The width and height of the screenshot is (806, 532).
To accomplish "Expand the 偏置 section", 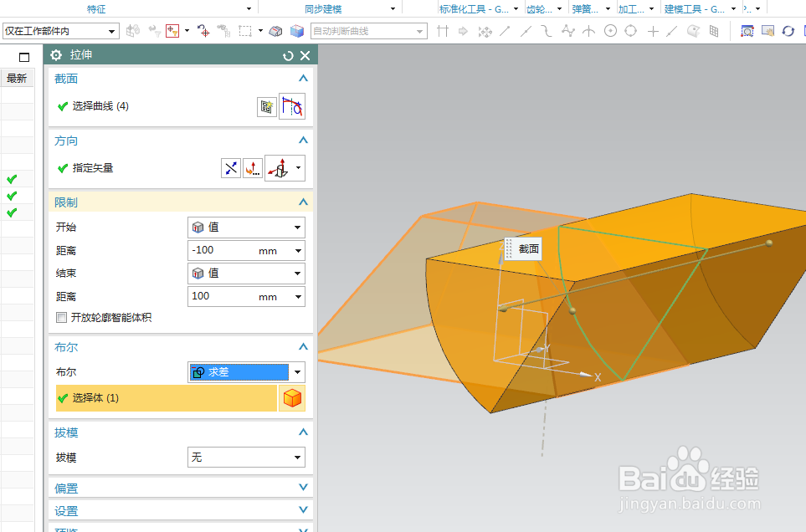I will [x=303, y=488].
